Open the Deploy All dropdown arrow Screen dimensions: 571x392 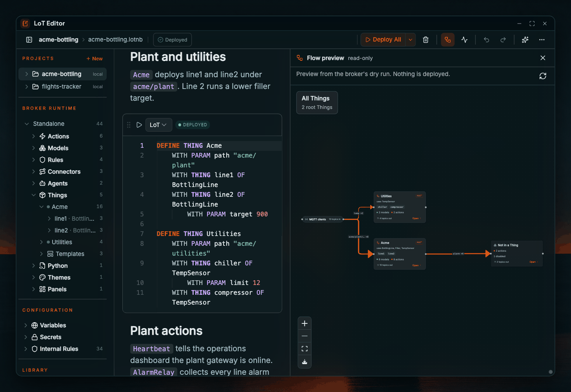[x=410, y=40]
